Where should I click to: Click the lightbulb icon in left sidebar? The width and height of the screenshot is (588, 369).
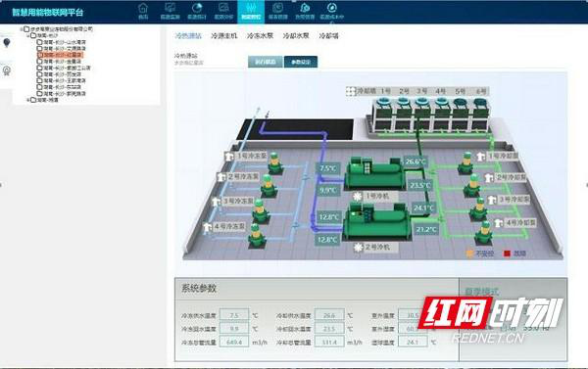tap(7, 43)
